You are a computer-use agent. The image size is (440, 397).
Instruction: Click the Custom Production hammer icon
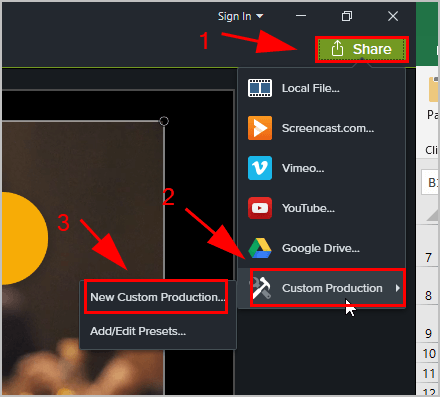pos(261,288)
